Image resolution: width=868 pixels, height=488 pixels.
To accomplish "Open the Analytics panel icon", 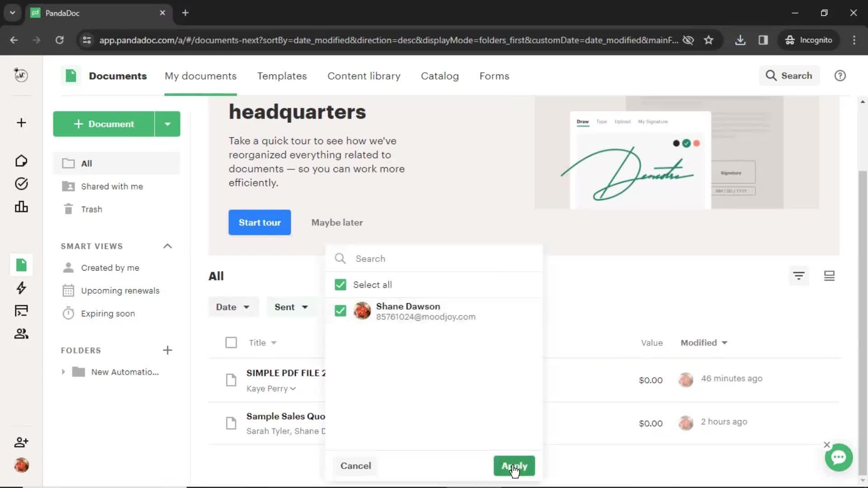I will click(21, 207).
